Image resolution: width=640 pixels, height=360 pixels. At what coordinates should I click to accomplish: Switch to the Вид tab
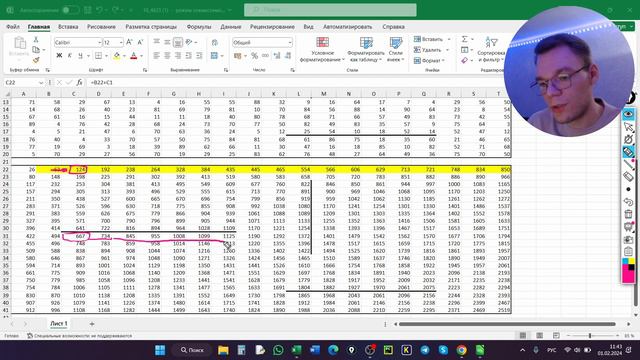(308, 27)
